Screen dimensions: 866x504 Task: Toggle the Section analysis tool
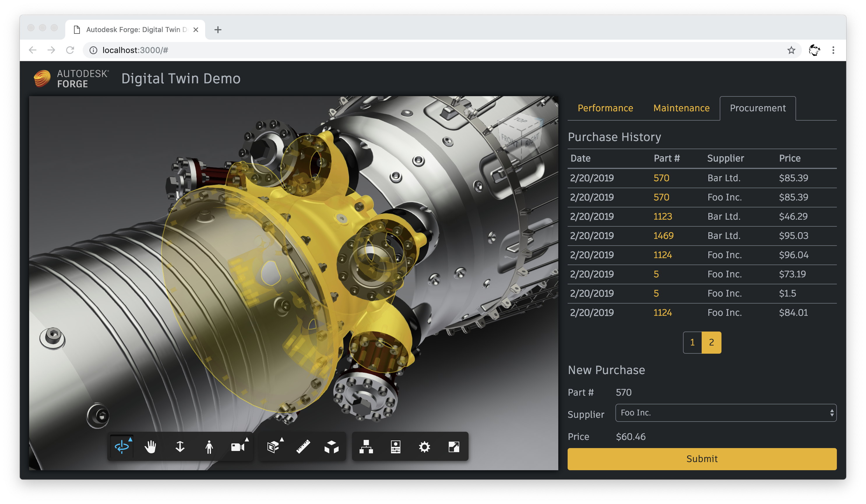(273, 447)
